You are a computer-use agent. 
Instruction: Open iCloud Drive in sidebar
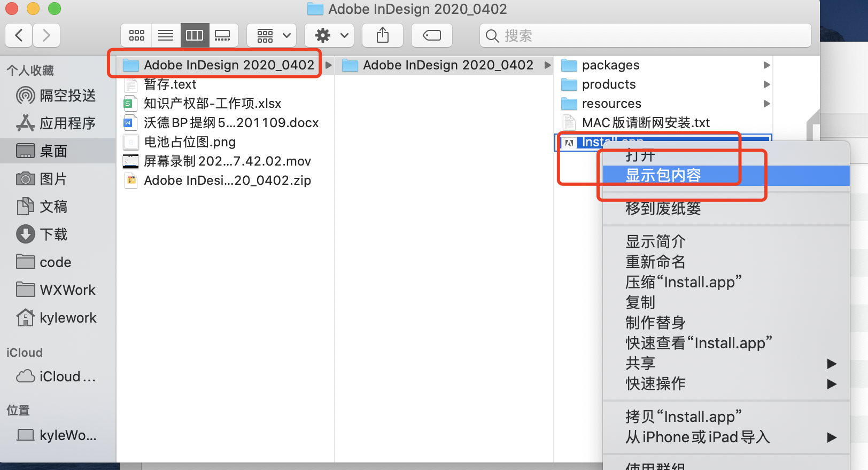point(58,377)
